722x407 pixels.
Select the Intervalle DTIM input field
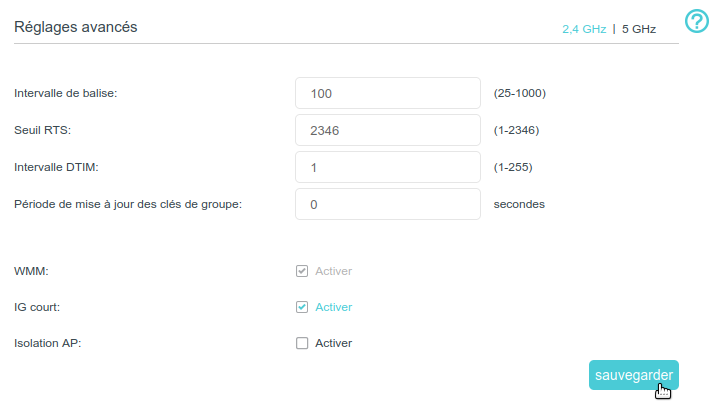pos(388,167)
